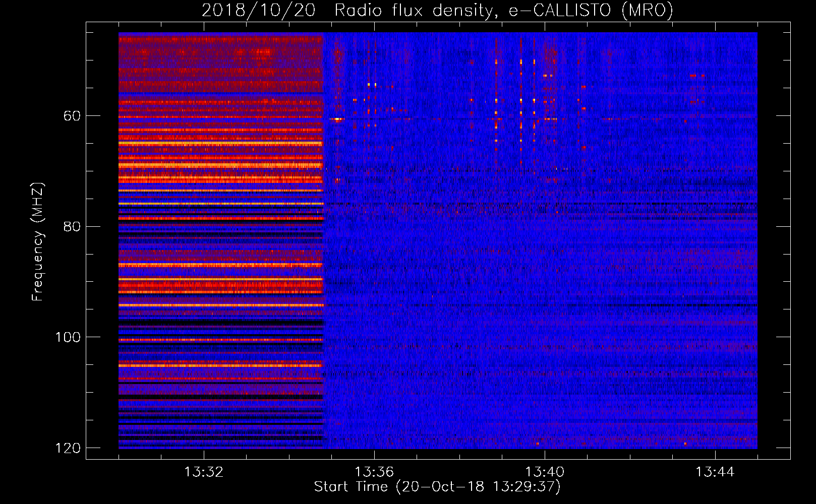The image size is (816, 504).
Task: Click the '60' frequency tick label
Action: click(x=72, y=116)
